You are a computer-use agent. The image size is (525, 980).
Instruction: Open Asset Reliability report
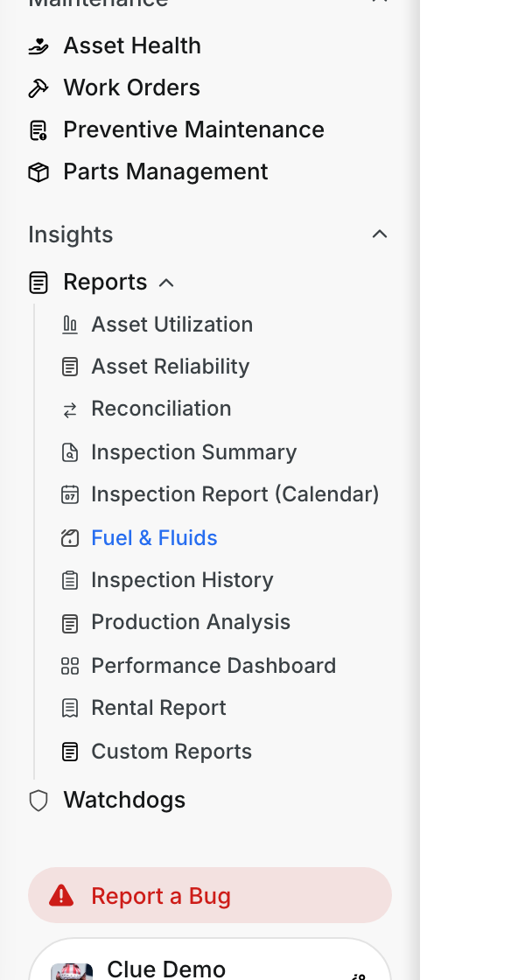171,367
